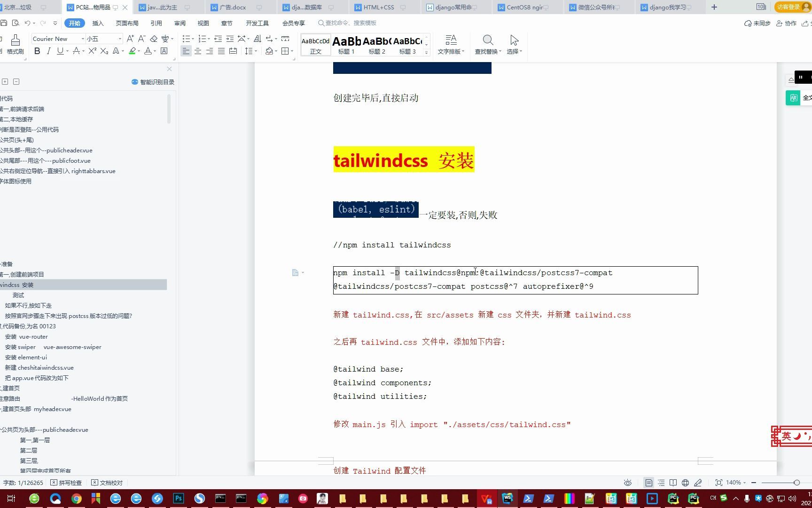
Task: Switch to web layout globe icon
Action: tap(685, 483)
